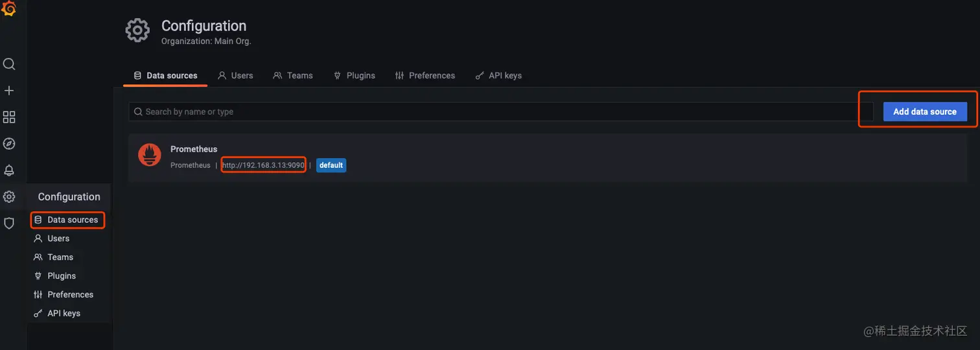Image resolution: width=980 pixels, height=350 pixels.
Task: Select Plugins in Configuration flyout menu
Action: pos(55,276)
